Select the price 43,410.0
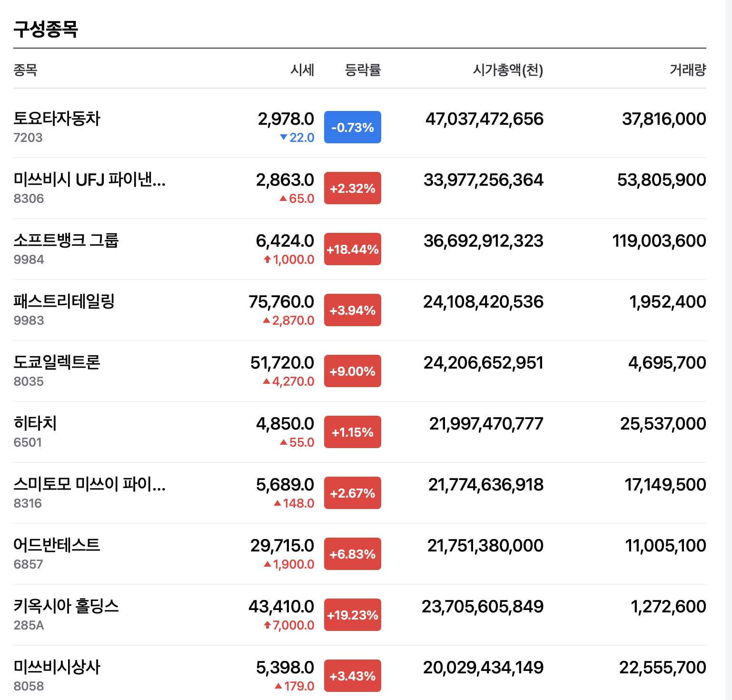732x700 pixels. 282,606
